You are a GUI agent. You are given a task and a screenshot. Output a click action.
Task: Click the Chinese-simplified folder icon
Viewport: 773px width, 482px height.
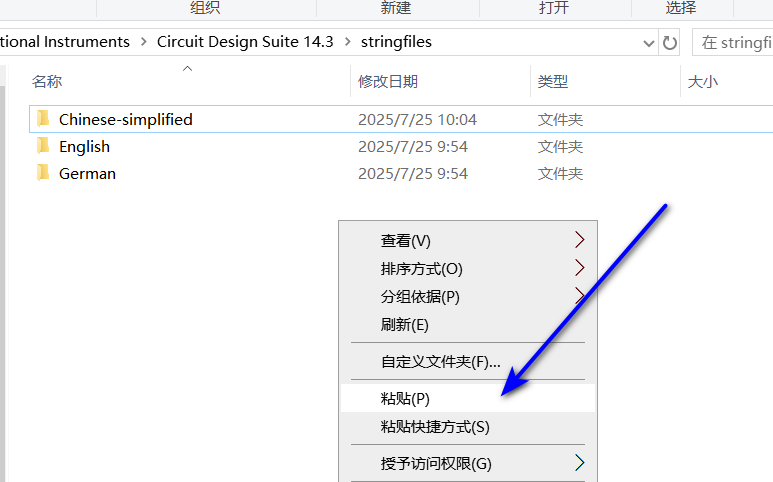[x=42, y=119]
